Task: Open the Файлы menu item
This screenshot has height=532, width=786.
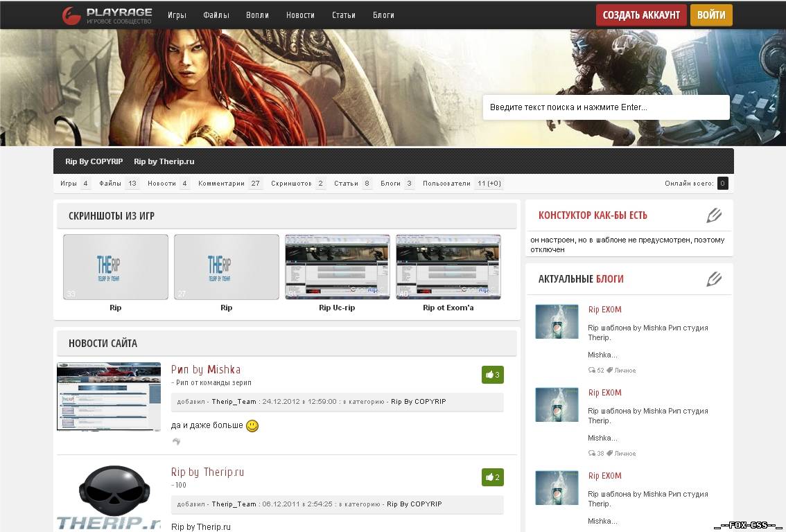Action: [216, 15]
